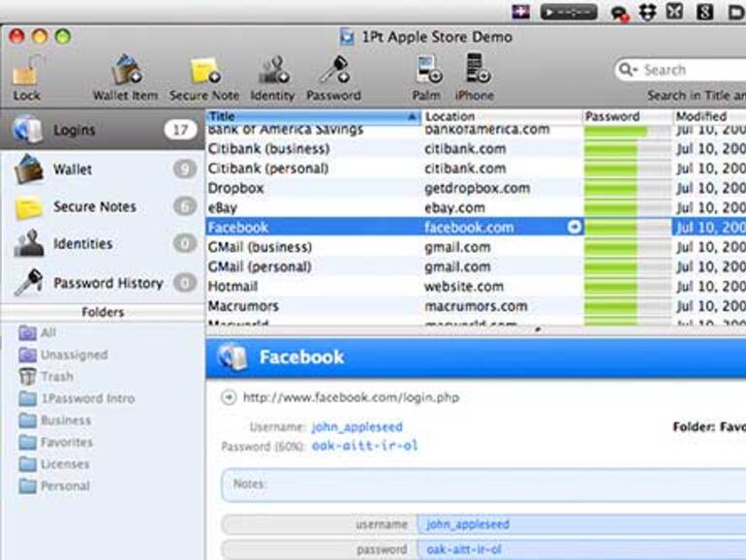Click the Logins count badge 17

click(x=180, y=130)
